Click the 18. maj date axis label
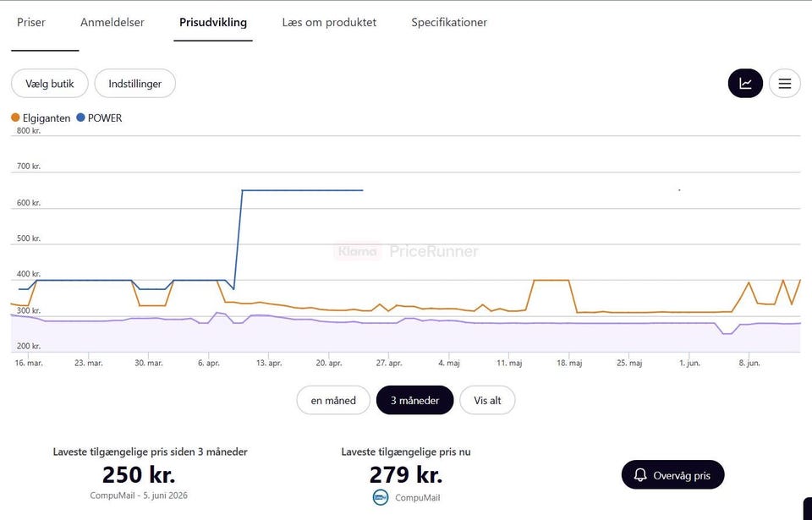This screenshot has height=520, width=812. (x=569, y=363)
